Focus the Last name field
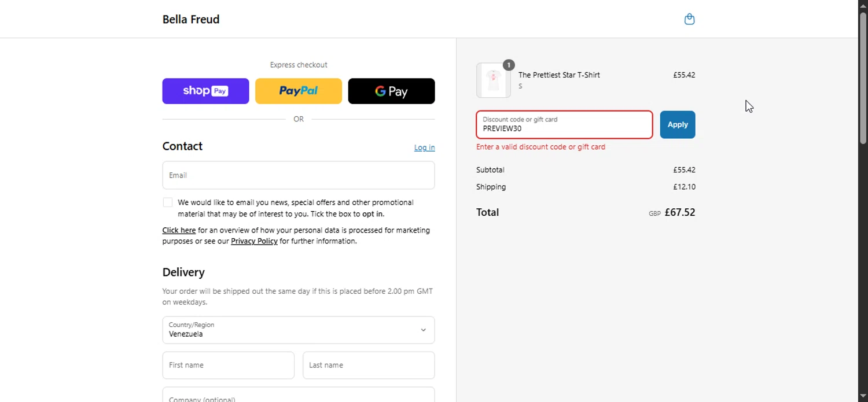Image resolution: width=868 pixels, height=402 pixels. [369, 365]
